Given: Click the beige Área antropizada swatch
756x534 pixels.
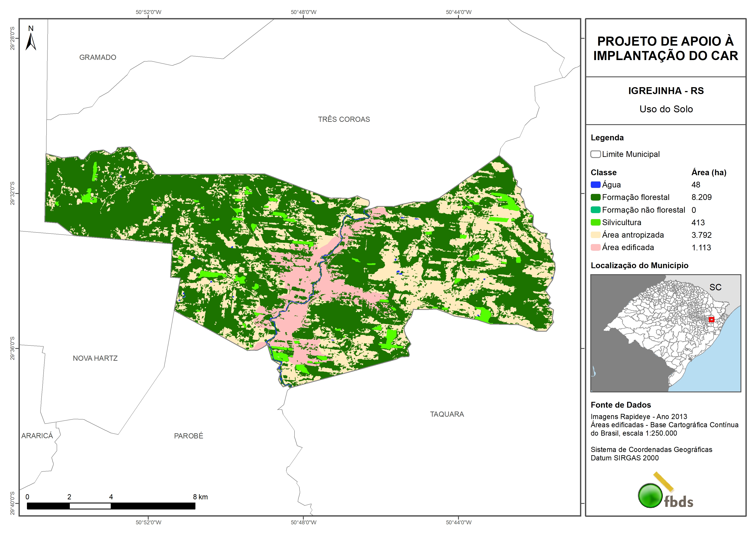Looking at the screenshot, I should pos(595,235).
